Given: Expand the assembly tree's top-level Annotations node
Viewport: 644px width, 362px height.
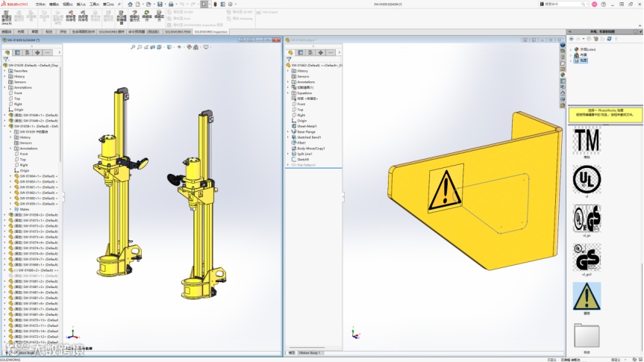Looking at the screenshot, I should 5,87.
